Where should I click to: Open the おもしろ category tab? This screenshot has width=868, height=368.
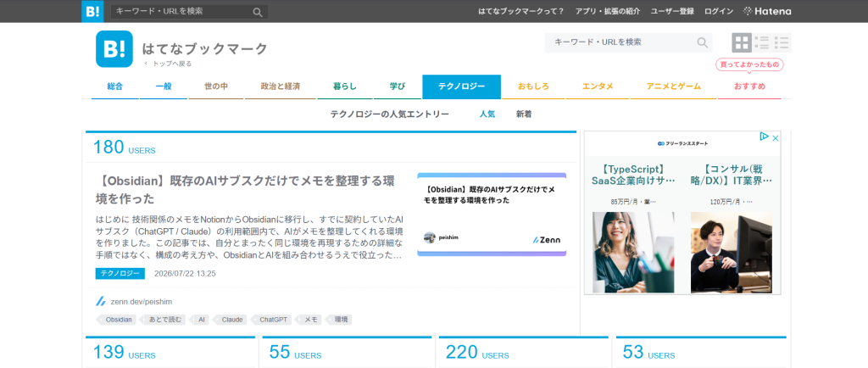[x=534, y=86]
